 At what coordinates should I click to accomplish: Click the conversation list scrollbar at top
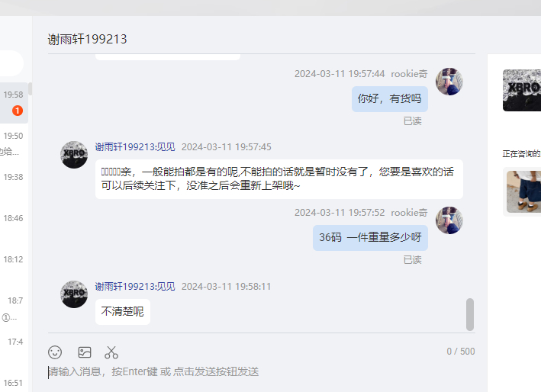[x=31, y=88]
